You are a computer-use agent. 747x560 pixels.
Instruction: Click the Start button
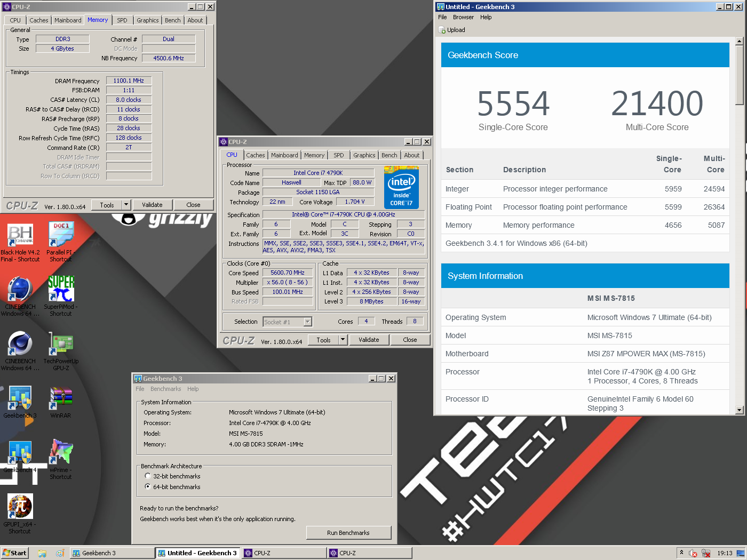[x=14, y=553]
